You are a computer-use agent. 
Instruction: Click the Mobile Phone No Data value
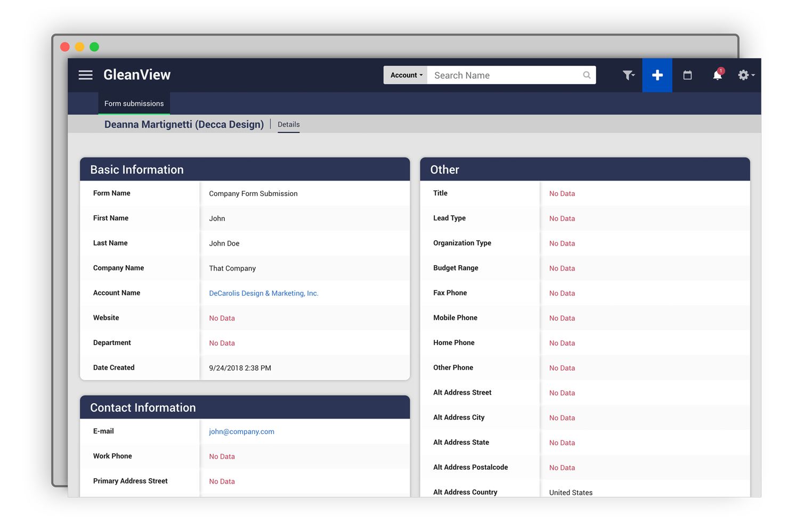click(562, 318)
